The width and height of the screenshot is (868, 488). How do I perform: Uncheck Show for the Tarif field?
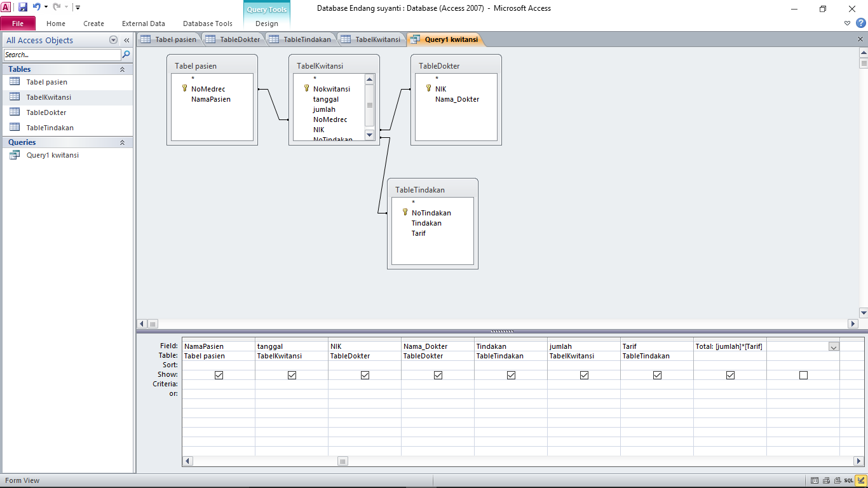tap(657, 375)
